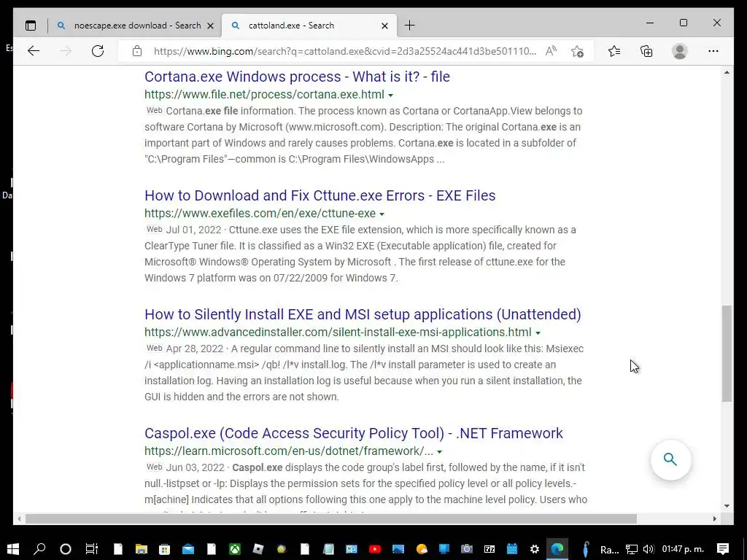
Task: Open Camera app from taskbar
Action: pos(466,549)
